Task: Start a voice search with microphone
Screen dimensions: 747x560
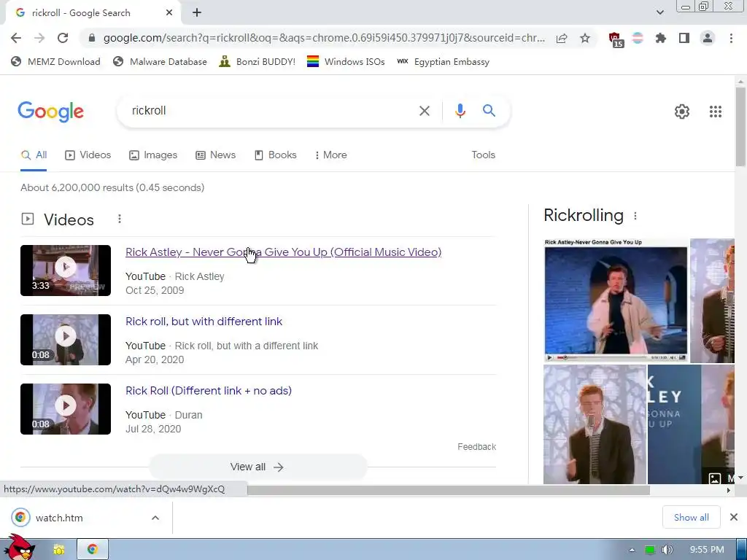Action: pos(460,111)
